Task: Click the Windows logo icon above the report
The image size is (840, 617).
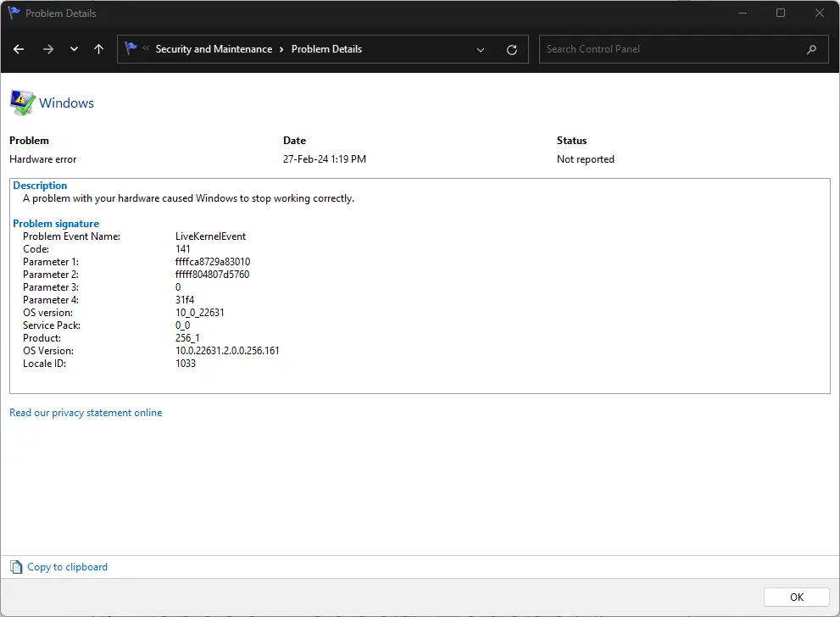Action: coord(20,101)
